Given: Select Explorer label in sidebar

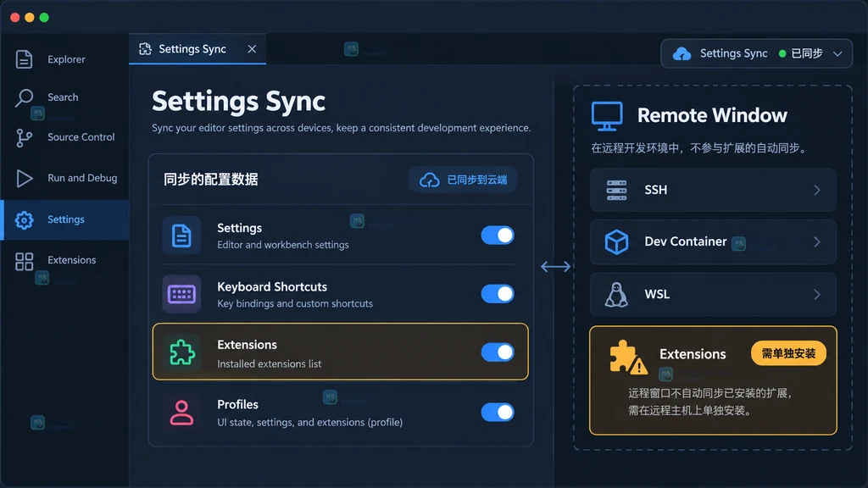Looking at the screenshot, I should tap(66, 59).
